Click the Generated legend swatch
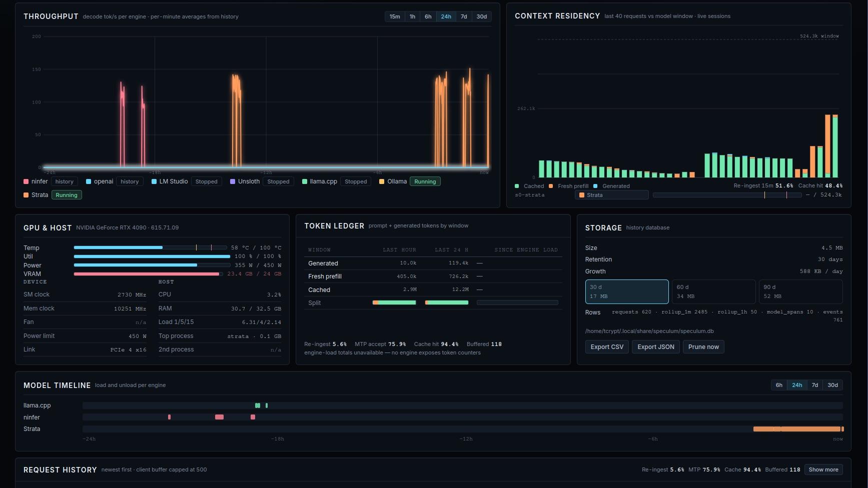 tap(595, 186)
